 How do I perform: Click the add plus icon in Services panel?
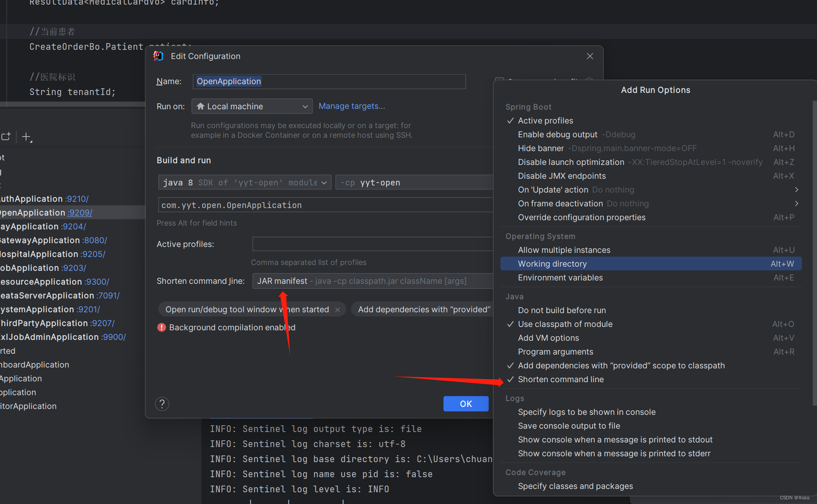tap(26, 137)
